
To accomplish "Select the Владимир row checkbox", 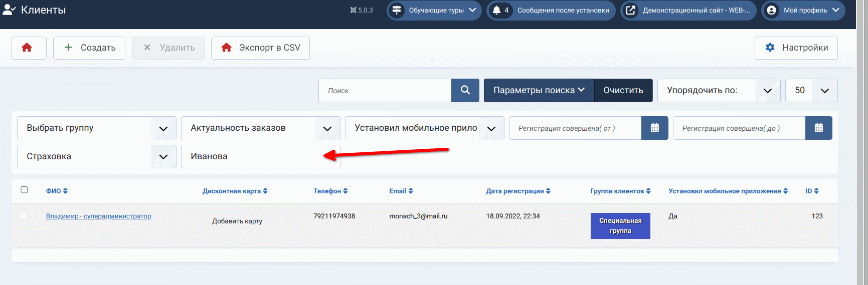I will pos(24,216).
